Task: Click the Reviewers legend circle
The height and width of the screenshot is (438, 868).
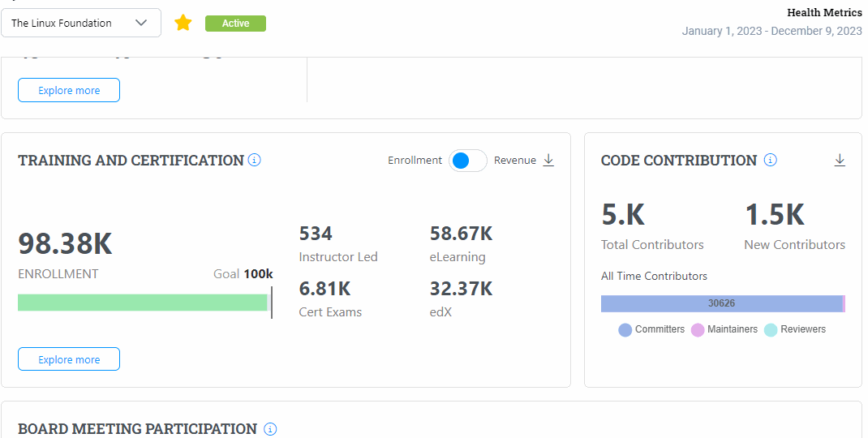Action: [771, 330]
